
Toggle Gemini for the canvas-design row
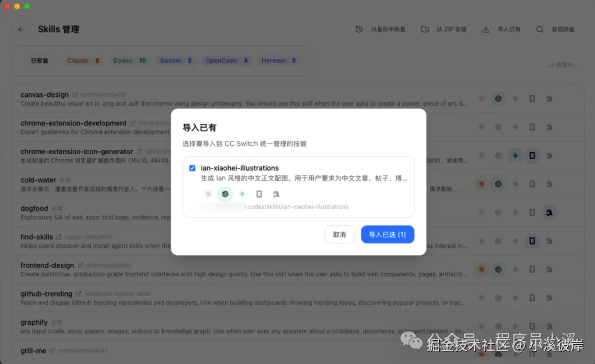point(515,99)
